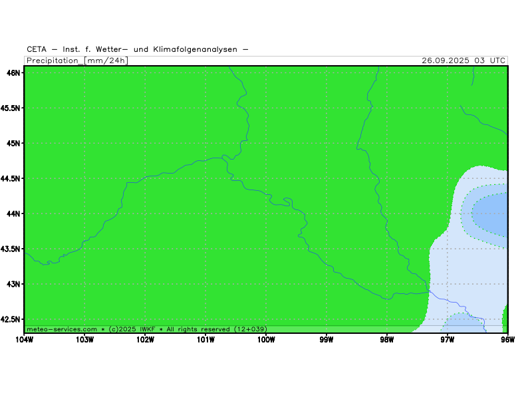
Task: Click the 45N latitude label
Action: tap(13, 143)
